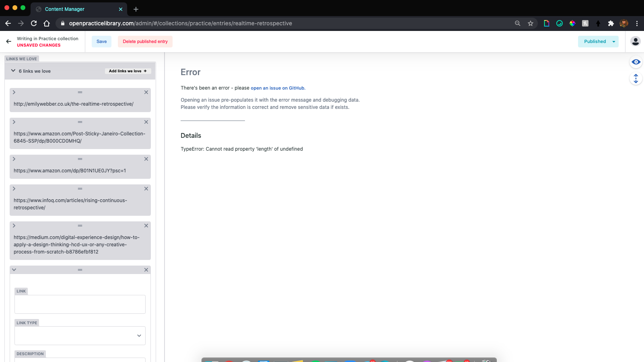This screenshot has height=362, width=644.
Task: Collapse the 6 links we love section
Action: pos(13,71)
